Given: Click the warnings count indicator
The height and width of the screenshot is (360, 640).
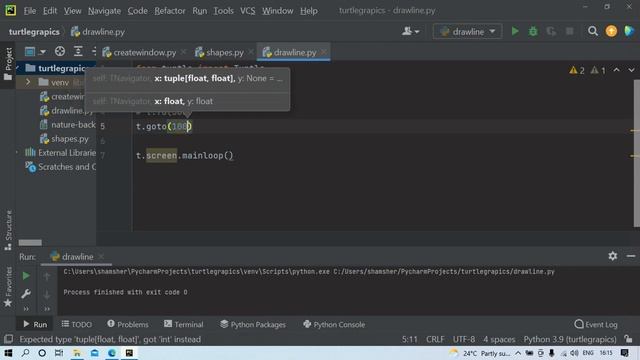Looking at the screenshot, I should [577, 71].
